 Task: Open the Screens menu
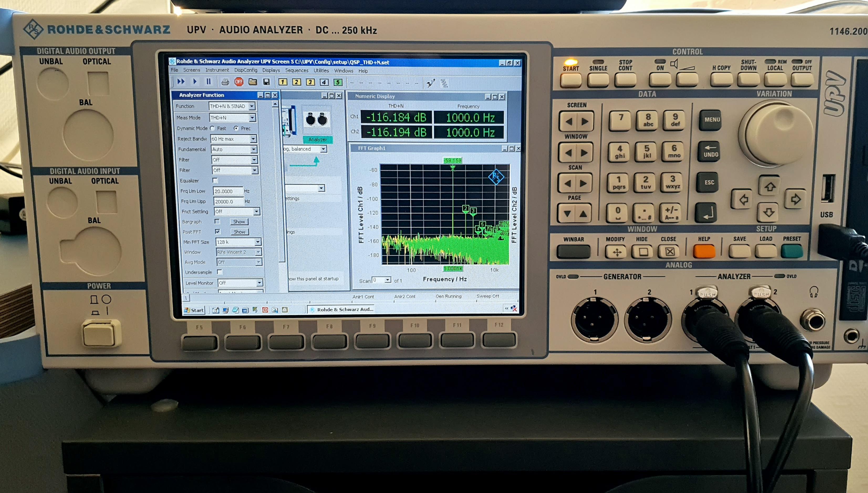[192, 70]
